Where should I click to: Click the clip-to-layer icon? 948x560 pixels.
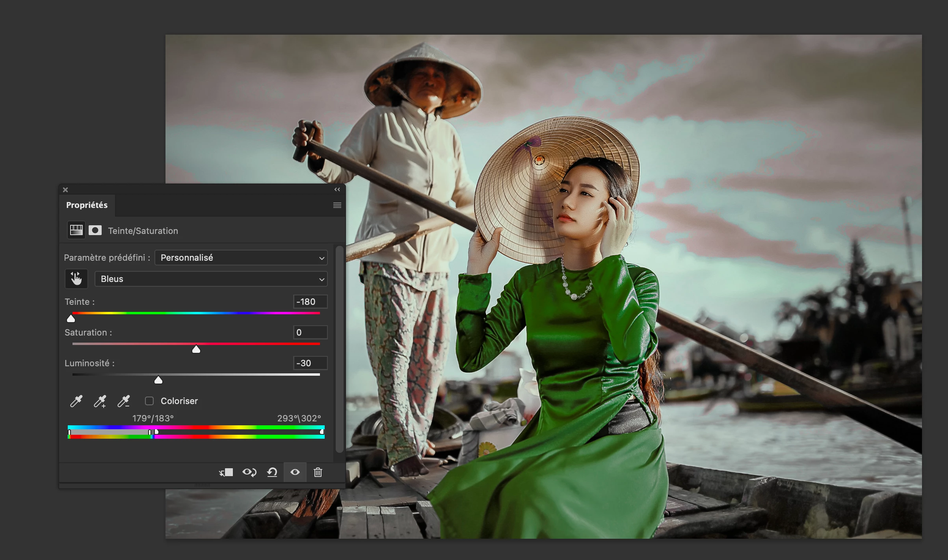click(226, 472)
